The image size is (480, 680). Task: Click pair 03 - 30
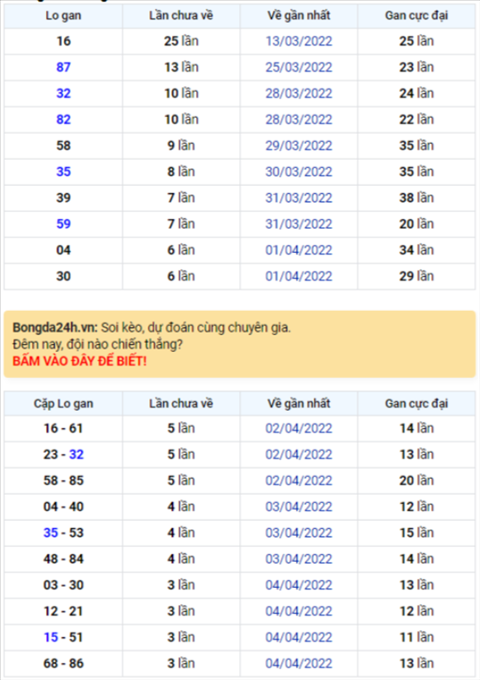63,585
